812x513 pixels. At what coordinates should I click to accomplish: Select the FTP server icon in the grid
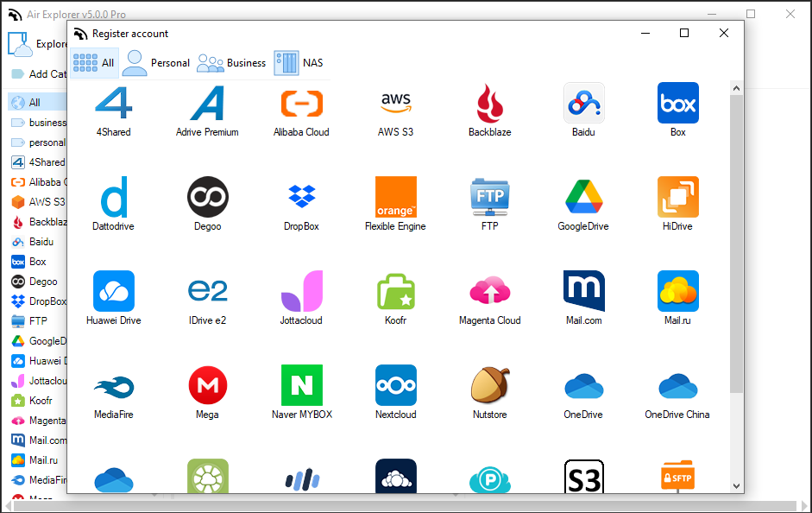(490, 198)
